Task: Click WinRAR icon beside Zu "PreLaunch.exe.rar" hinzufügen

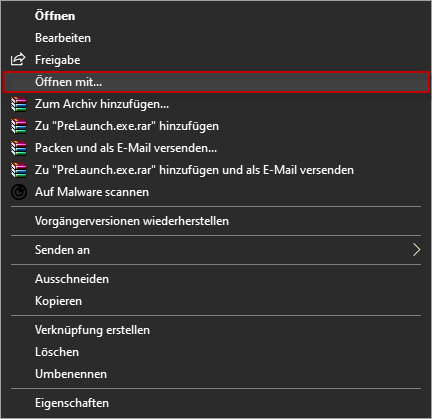Action: pyautogui.click(x=19, y=126)
